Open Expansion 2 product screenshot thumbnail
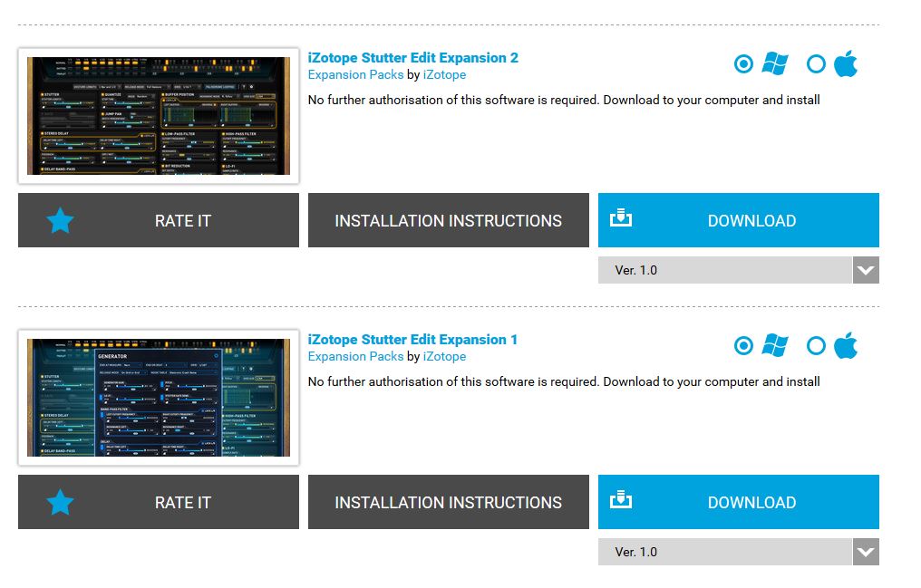 159,116
